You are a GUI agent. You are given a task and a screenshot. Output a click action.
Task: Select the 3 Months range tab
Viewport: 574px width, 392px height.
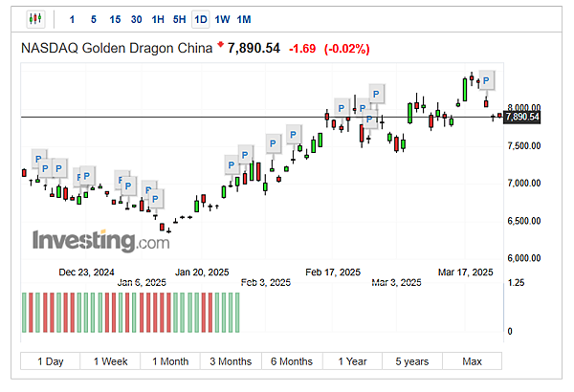231,361
